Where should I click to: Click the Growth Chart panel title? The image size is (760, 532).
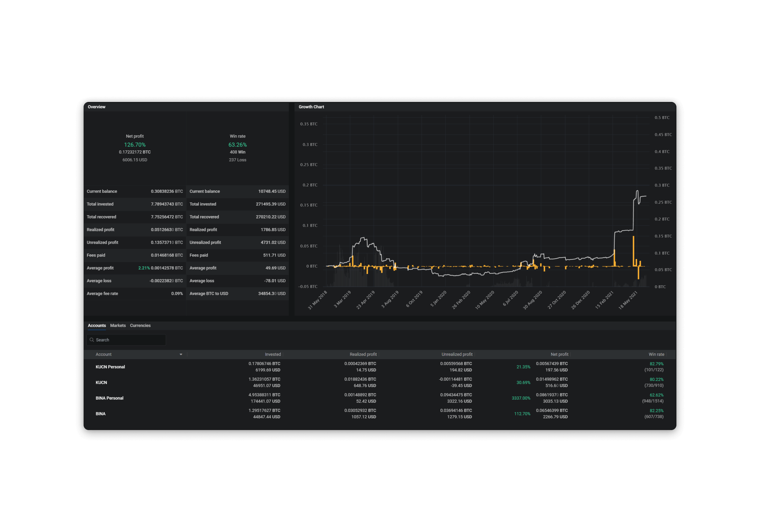311,107
